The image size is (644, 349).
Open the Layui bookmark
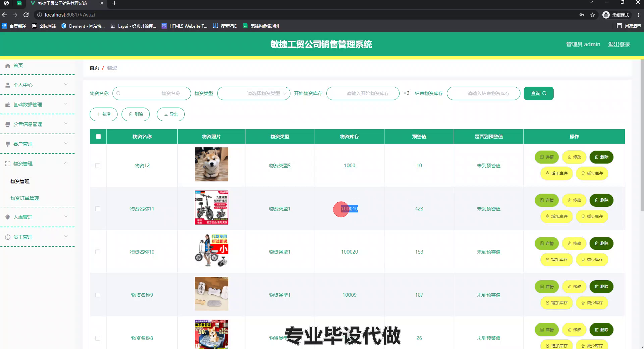tap(133, 26)
